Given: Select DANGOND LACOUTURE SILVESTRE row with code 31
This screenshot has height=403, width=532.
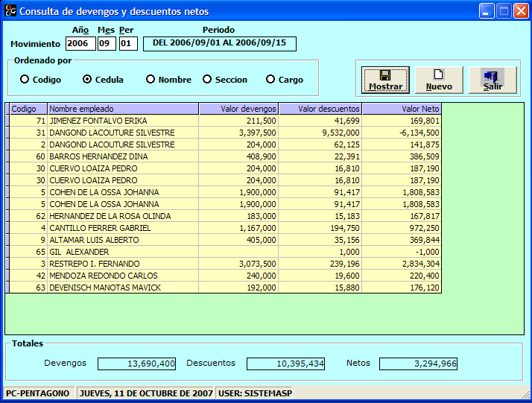Looking at the screenshot, I should pyautogui.click(x=225, y=133).
